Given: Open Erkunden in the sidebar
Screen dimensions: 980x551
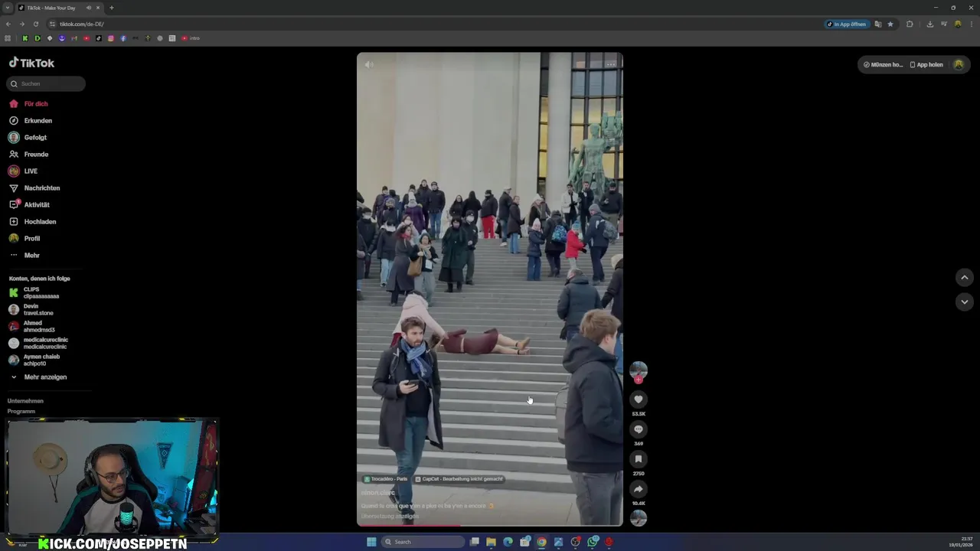Looking at the screenshot, I should tap(31, 120).
